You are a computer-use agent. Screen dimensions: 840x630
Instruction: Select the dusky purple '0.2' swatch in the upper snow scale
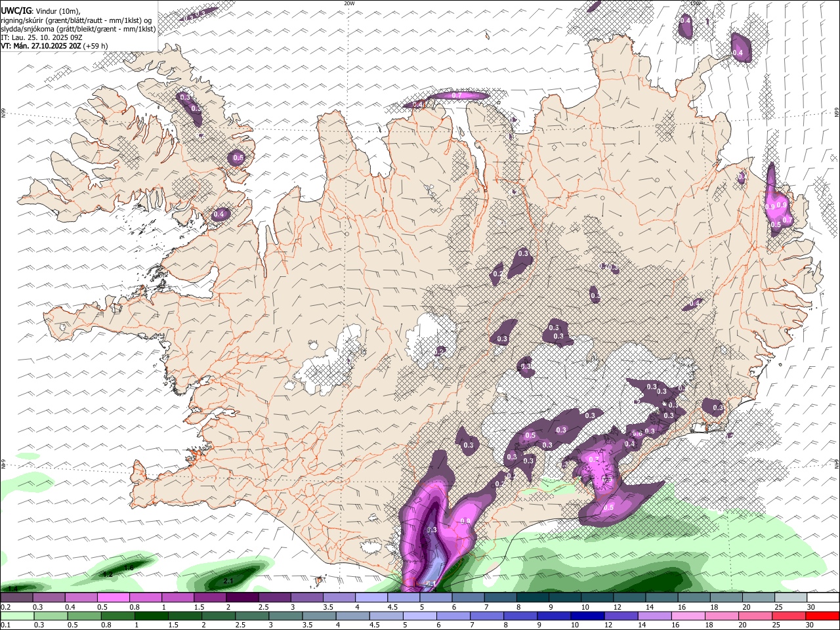[16, 597]
